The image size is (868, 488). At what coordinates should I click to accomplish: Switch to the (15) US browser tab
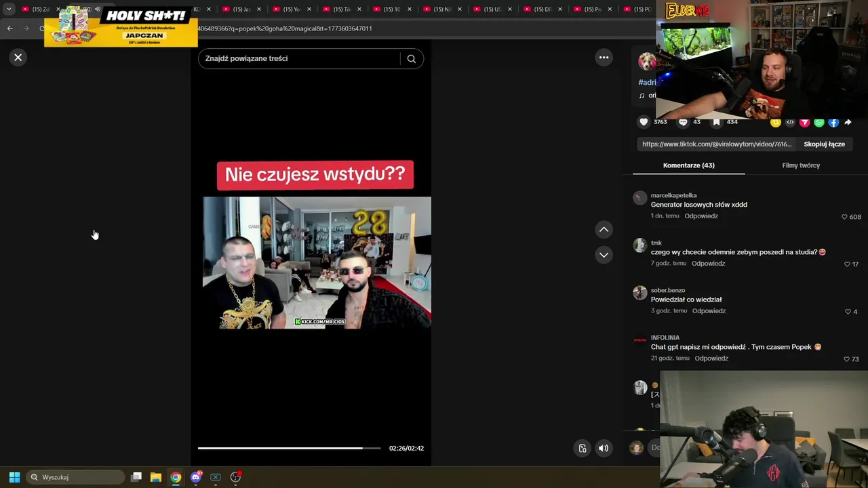coord(492,9)
